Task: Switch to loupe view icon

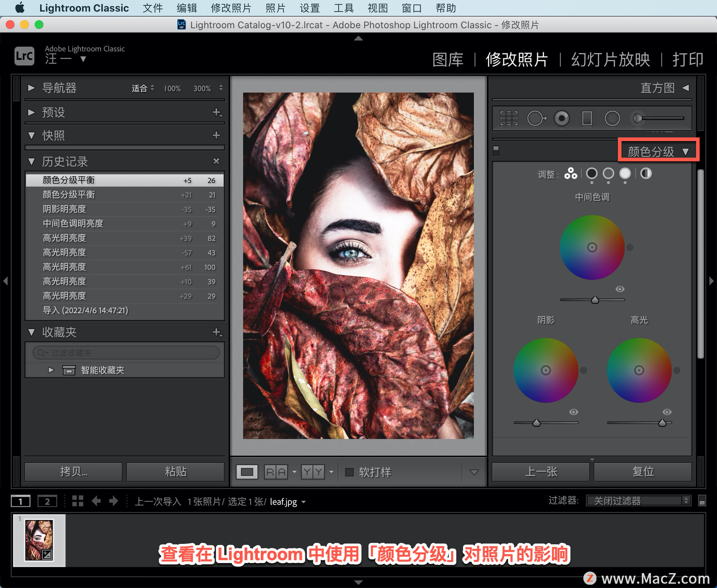Action: pyautogui.click(x=247, y=472)
